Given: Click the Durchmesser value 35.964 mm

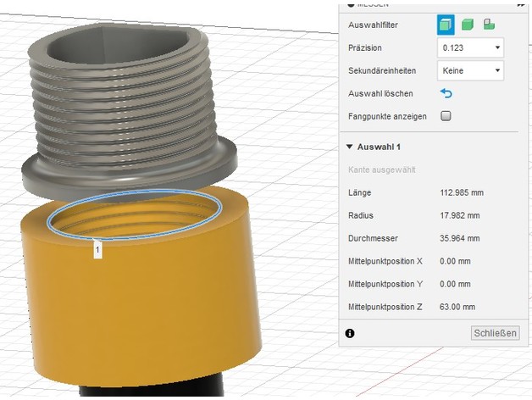Looking at the screenshot, I should (x=460, y=239).
